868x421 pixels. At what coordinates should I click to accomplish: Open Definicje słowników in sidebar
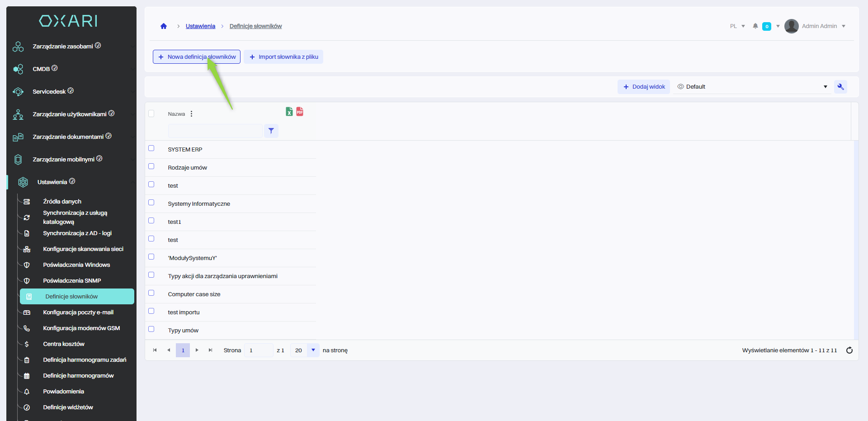(71, 297)
